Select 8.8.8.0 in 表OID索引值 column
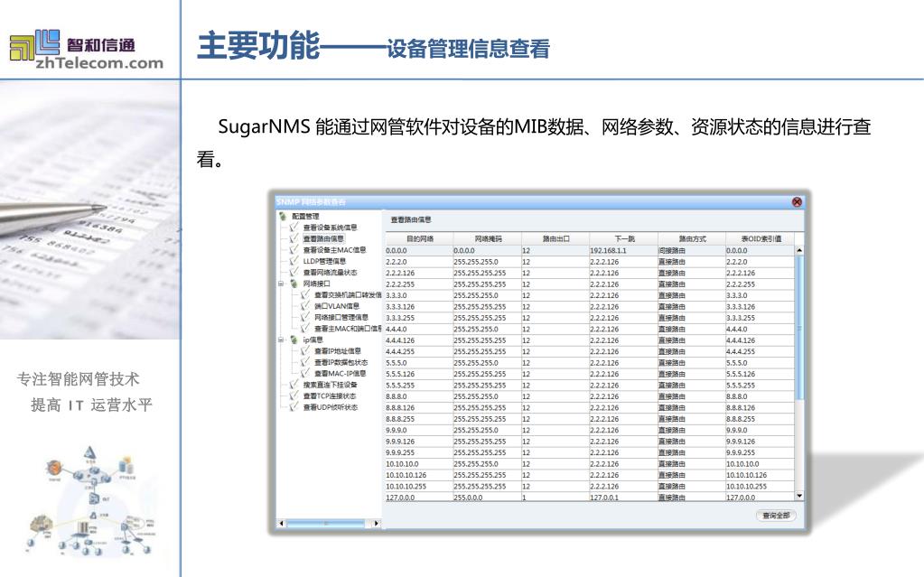924x577 pixels. [x=761, y=396]
